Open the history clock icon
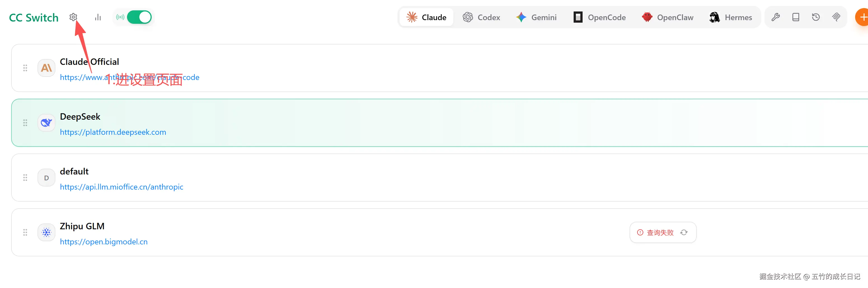This screenshot has width=868, height=288. coord(816,17)
